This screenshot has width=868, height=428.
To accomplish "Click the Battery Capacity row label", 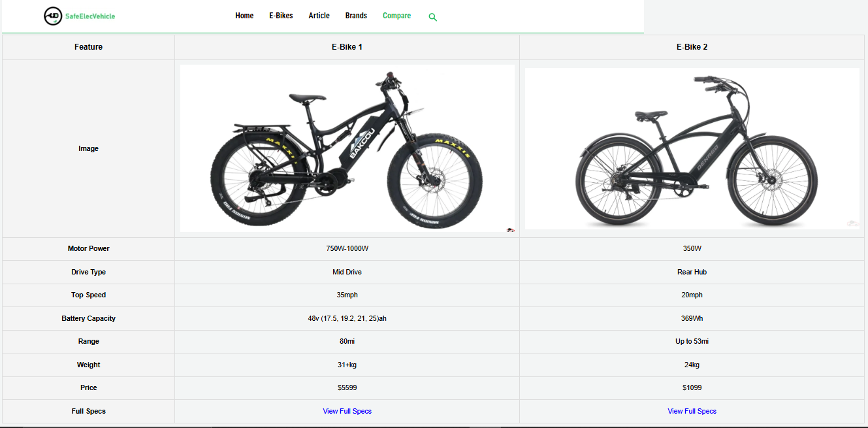I will click(x=88, y=318).
